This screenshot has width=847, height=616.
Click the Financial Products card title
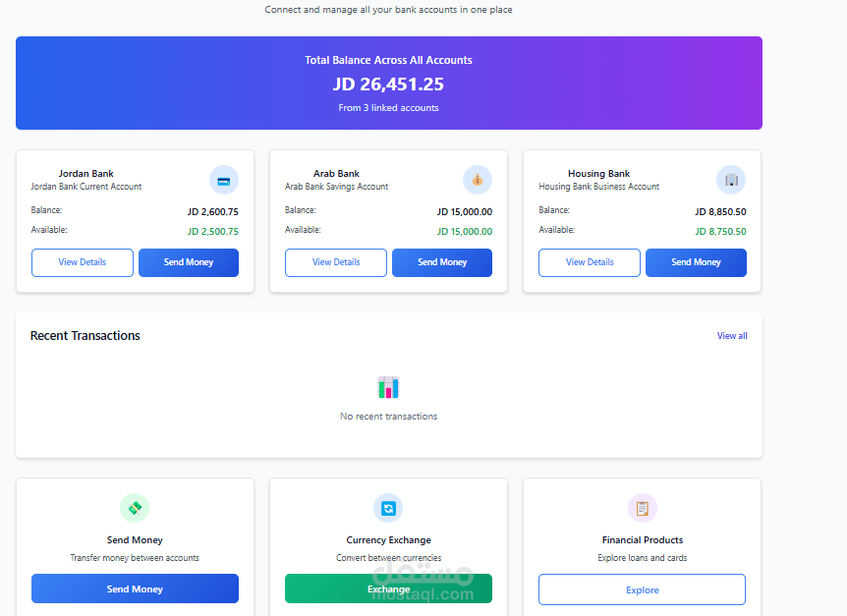[x=643, y=540]
